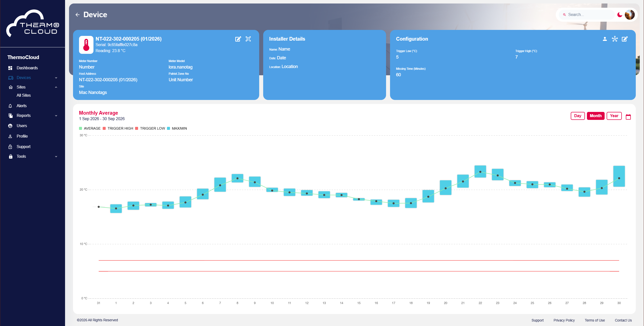644x326 pixels.
Task: Click the Support lock icon
Action: (x=10, y=147)
